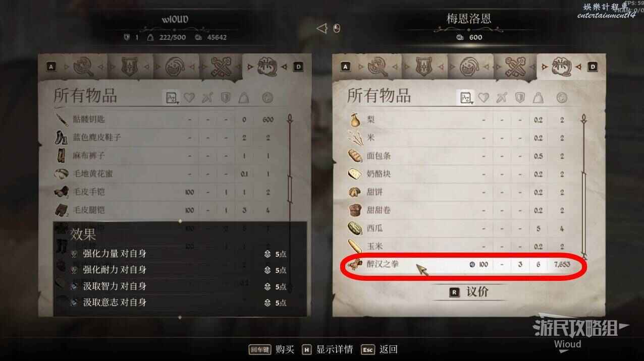Sort merchant items by shield defense column

point(520,98)
